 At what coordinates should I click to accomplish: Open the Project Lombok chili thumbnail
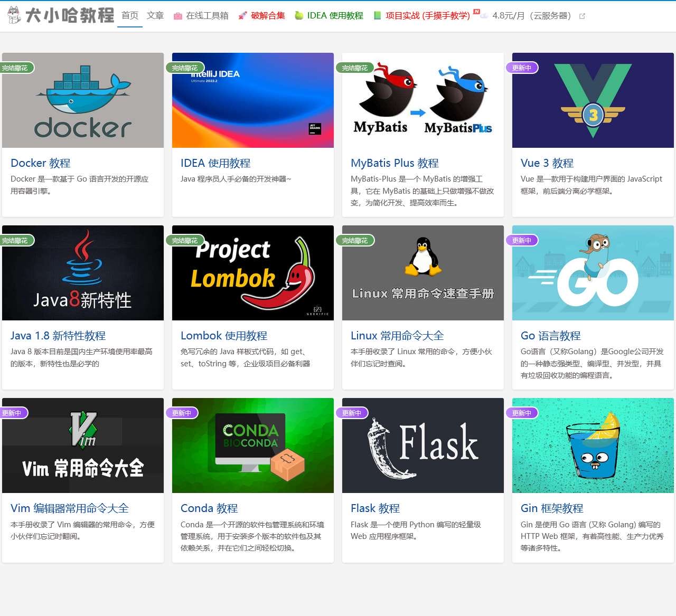pos(253,273)
